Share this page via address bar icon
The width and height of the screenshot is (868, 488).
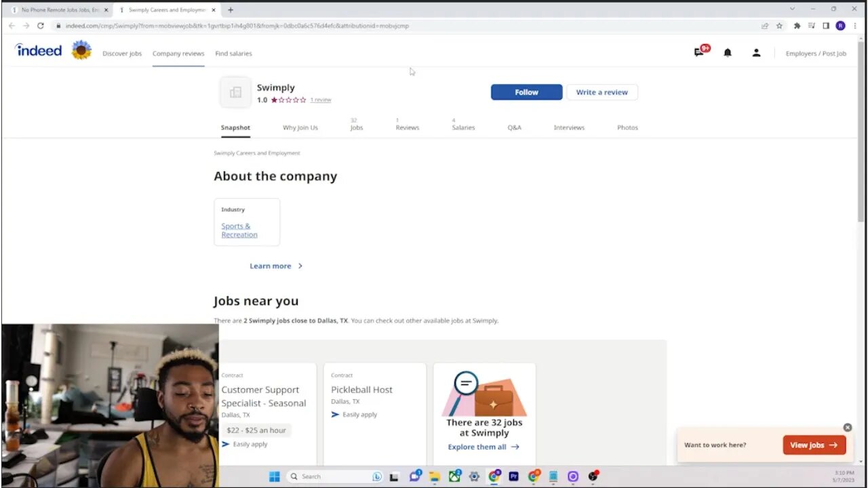point(765,26)
